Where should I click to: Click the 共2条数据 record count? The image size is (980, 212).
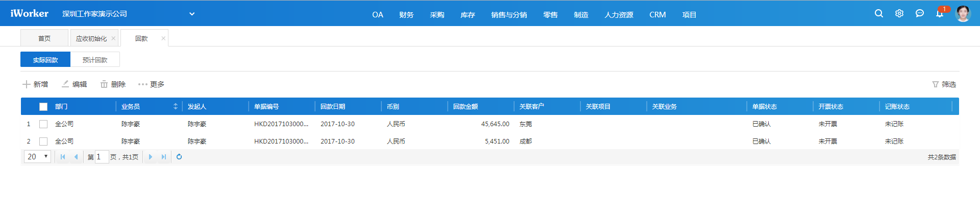click(942, 157)
